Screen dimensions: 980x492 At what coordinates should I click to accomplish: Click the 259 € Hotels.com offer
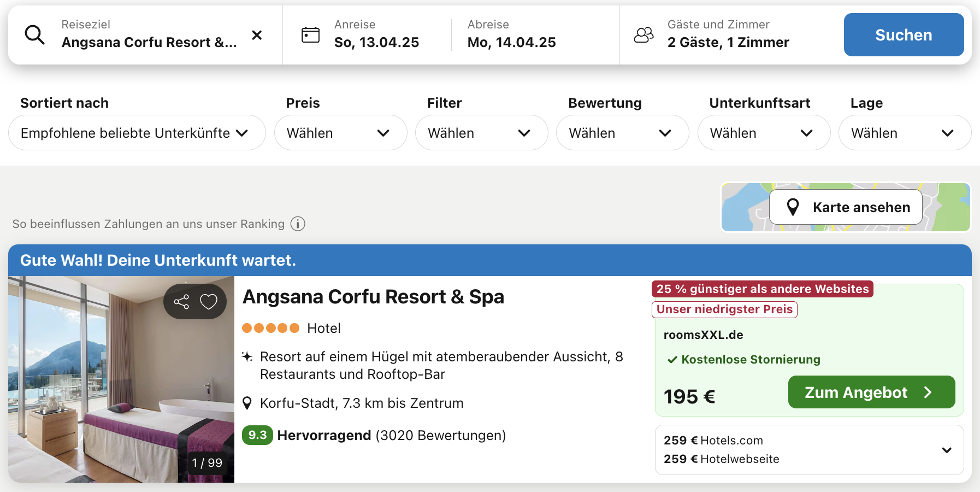[713, 441]
